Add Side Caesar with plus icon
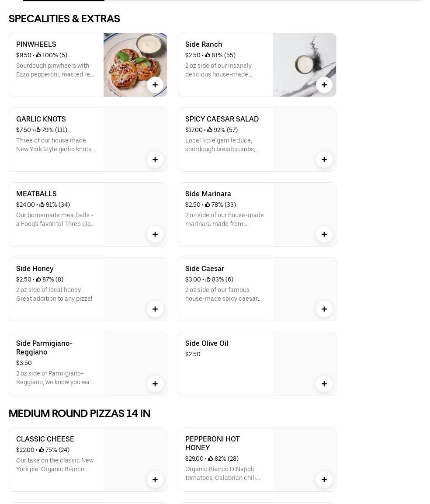 click(x=324, y=309)
